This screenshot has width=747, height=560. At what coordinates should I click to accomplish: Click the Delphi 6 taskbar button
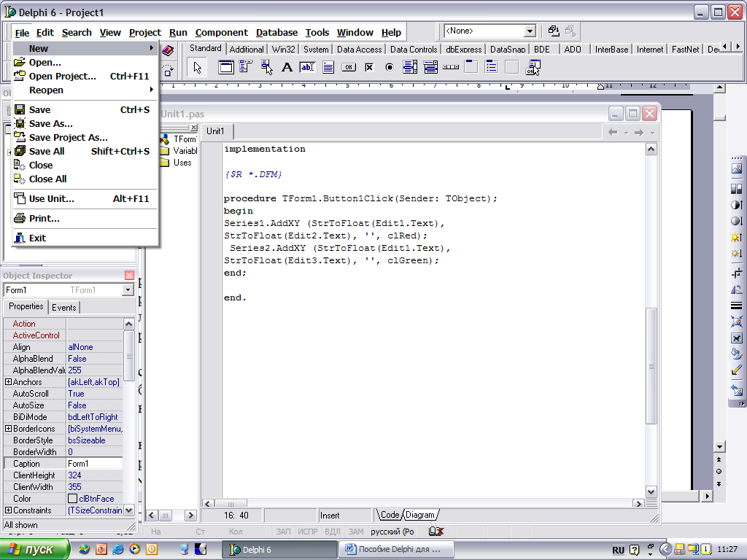[279, 550]
